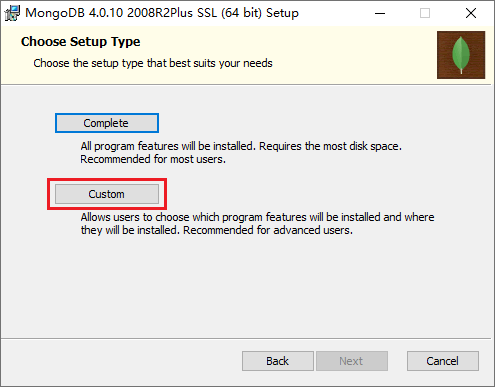Click the greyed-out Next button

pyautogui.click(x=352, y=361)
